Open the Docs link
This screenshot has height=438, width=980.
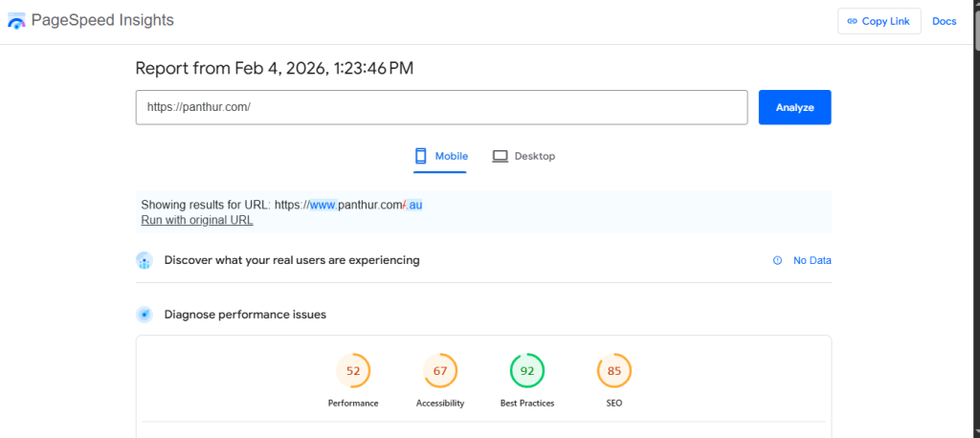945,21
